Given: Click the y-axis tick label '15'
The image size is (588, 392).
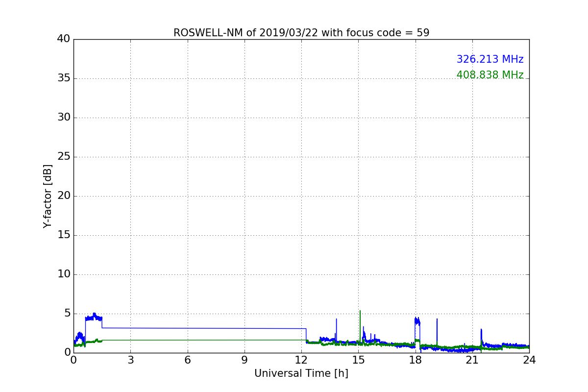Looking at the screenshot, I should 64,235.
